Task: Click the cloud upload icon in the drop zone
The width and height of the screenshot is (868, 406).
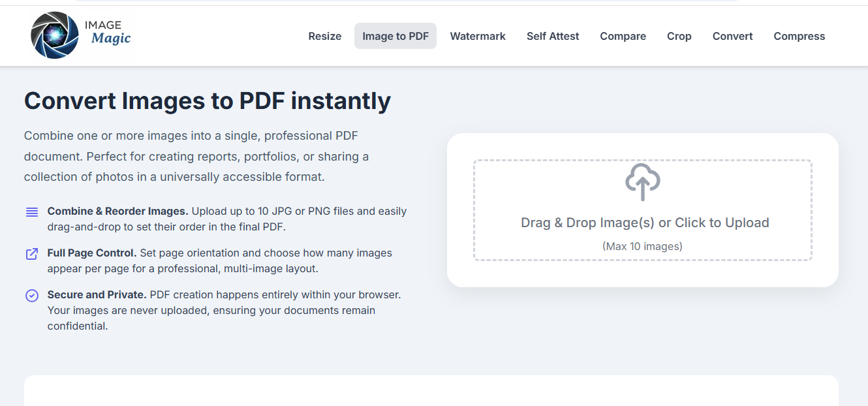Action: click(642, 183)
